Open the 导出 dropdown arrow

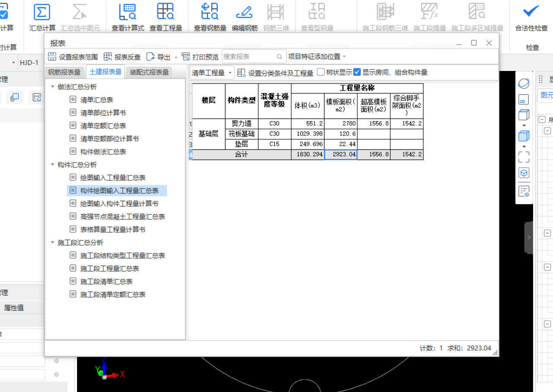click(x=176, y=57)
